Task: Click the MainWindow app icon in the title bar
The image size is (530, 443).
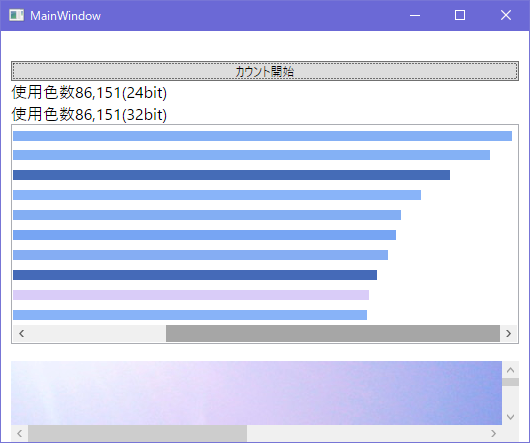Action: coord(16,15)
